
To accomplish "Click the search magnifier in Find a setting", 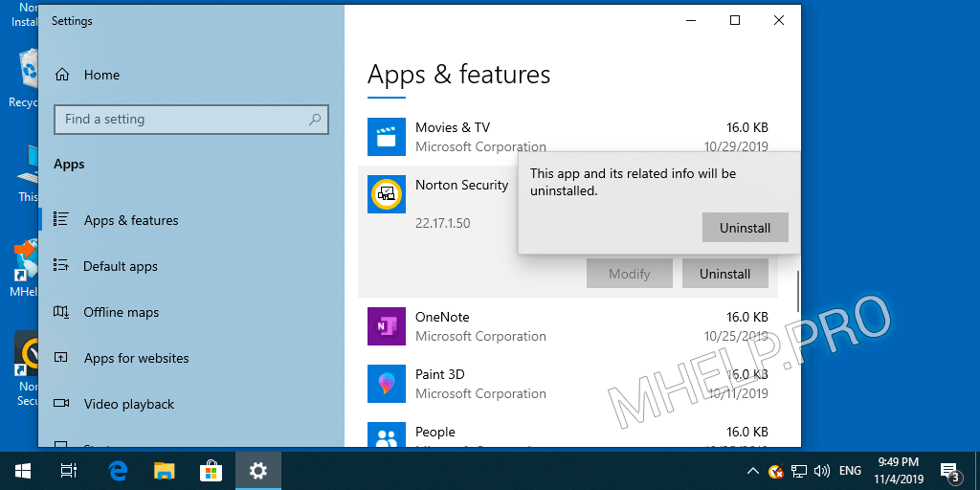I will (315, 119).
